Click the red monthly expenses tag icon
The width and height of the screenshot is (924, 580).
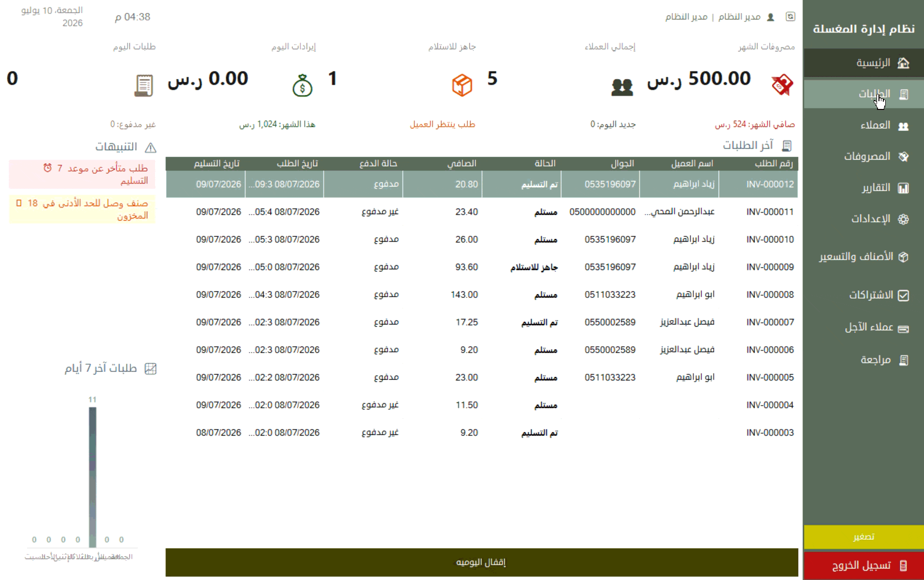pos(782,85)
